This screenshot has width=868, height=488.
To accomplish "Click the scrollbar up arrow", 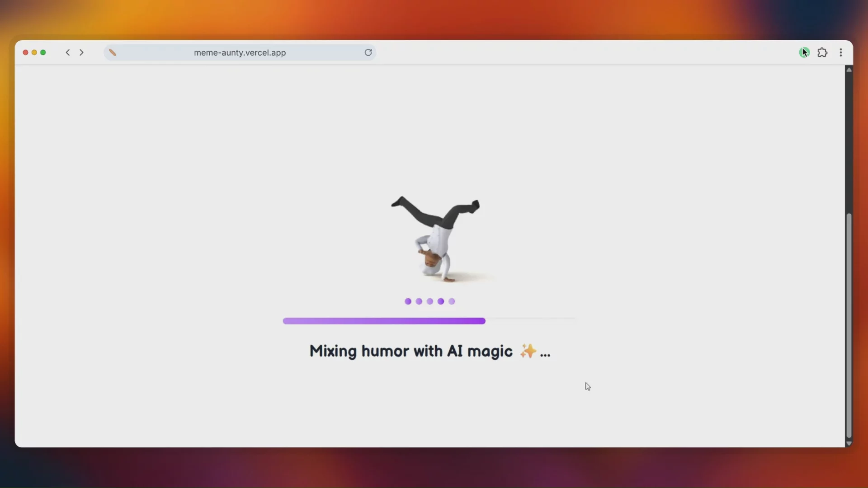I will 849,70.
